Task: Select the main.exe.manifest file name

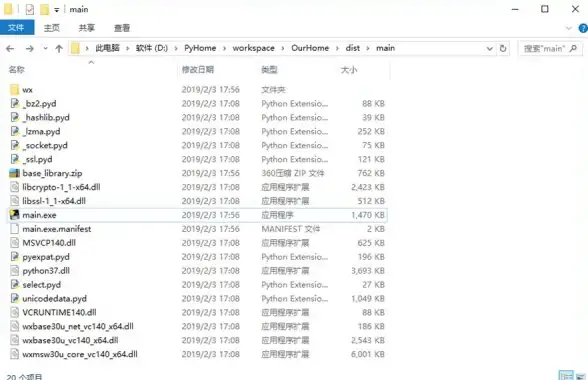Action: 57,229
